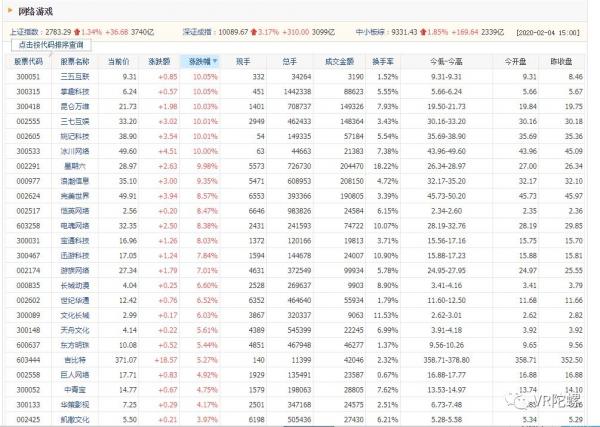Select stock code 300031
Image resolution: width=600 pixels, height=427 pixels.
pos(28,241)
